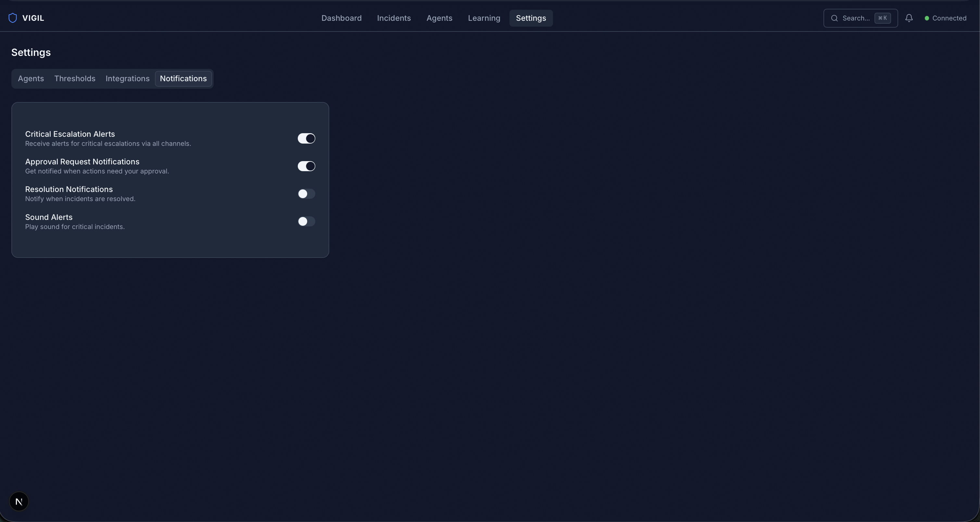The image size is (980, 522).
Task: Click the VIGIL brand name link
Action: tap(33, 18)
